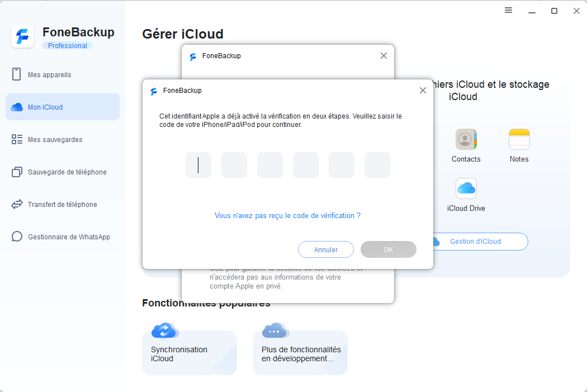Click the first verification code digit box
This screenshot has height=392, width=587.
pyautogui.click(x=198, y=165)
